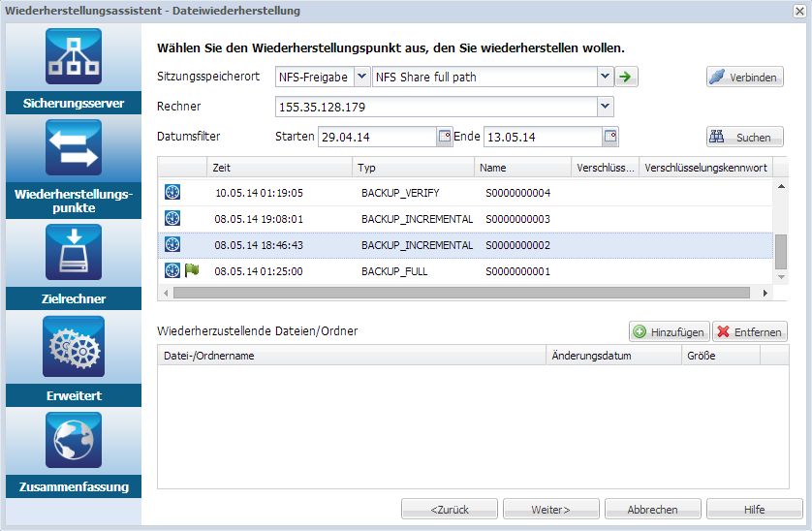
Task: Click recovery point icon for S0000000003
Action: 172,218
